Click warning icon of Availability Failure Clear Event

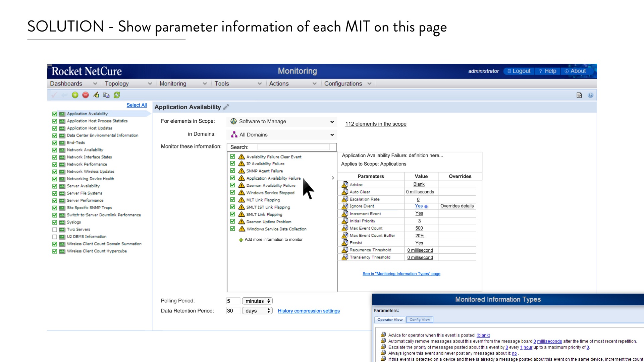241,157
